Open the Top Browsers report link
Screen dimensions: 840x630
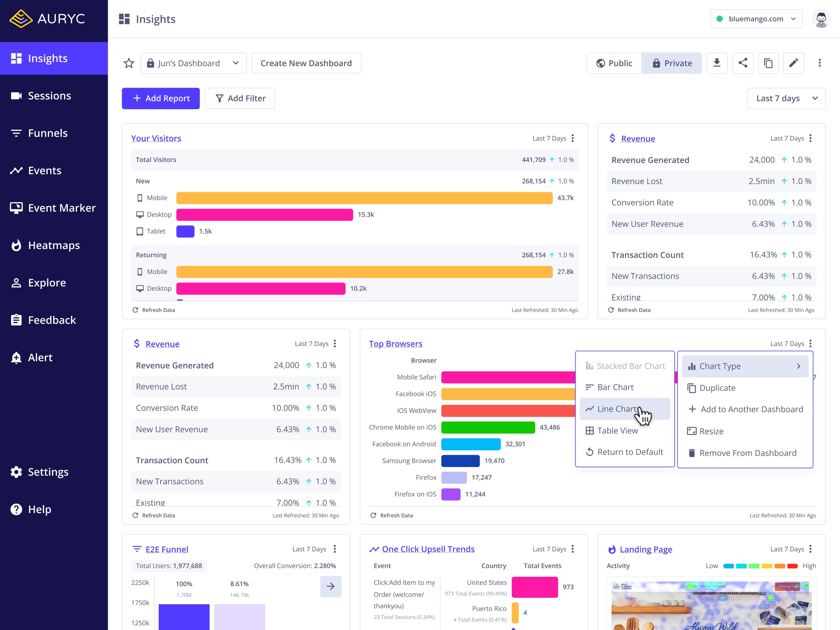[395, 344]
